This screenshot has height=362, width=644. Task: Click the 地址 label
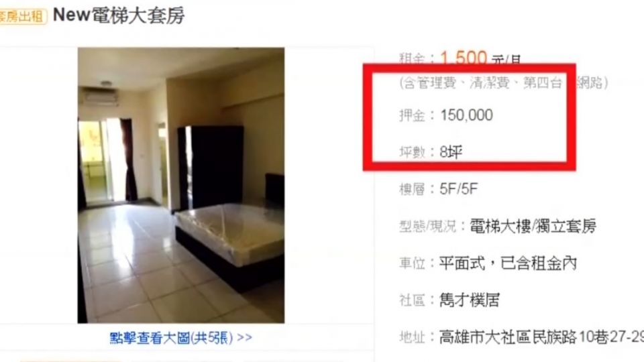[412, 337]
